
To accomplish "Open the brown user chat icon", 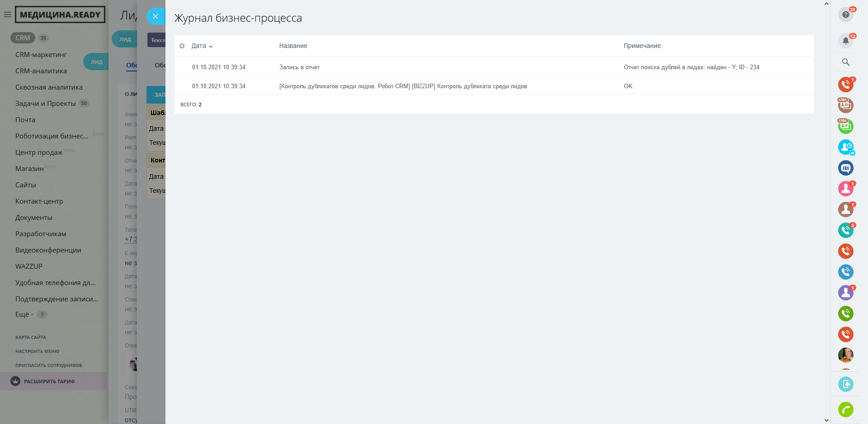I will point(846,210).
